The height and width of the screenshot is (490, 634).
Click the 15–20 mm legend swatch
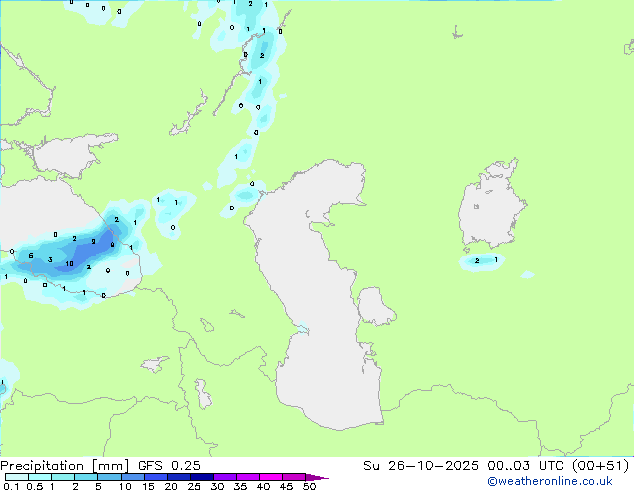click(156, 477)
